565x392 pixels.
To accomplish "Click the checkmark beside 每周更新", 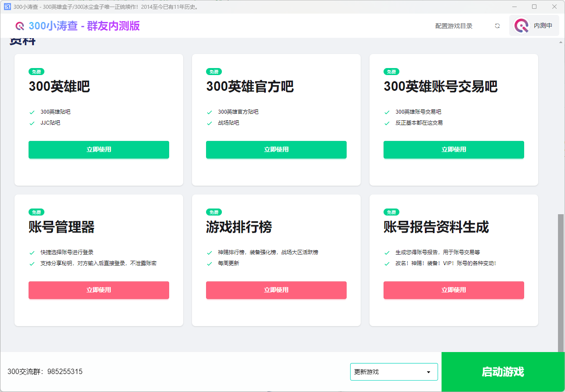I will coord(210,264).
